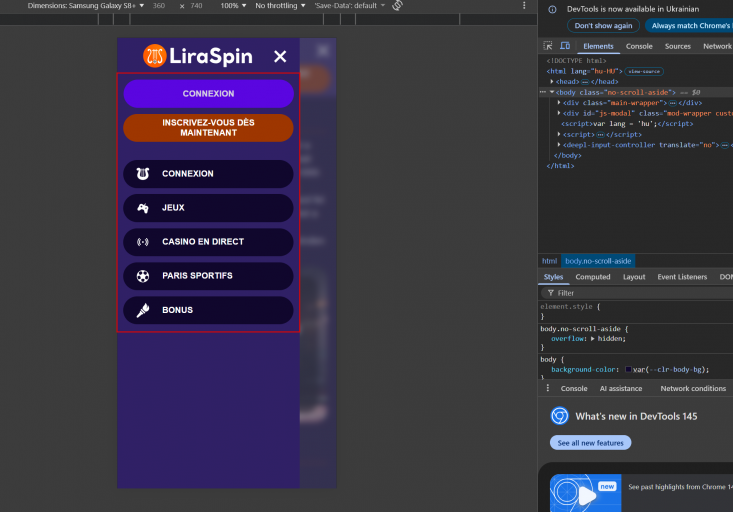The image size is (733, 512).
Task: Switch to the top Console tab
Action: coord(639,46)
